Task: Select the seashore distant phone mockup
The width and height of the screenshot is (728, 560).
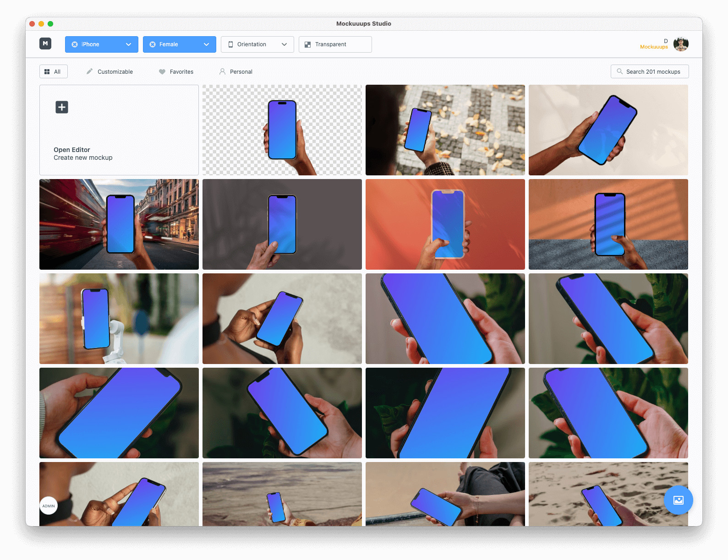Action: 282,494
